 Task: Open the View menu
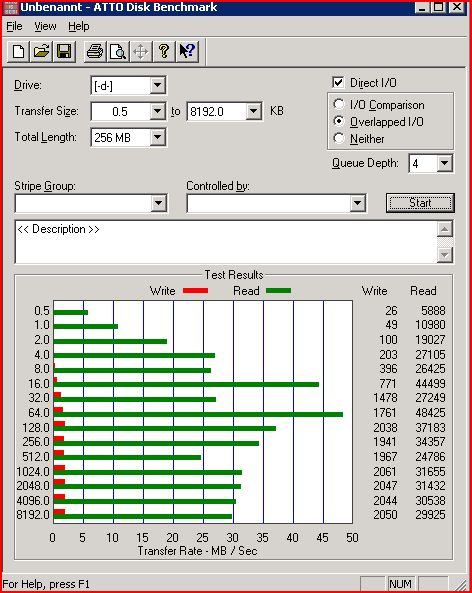coord(45,26)
